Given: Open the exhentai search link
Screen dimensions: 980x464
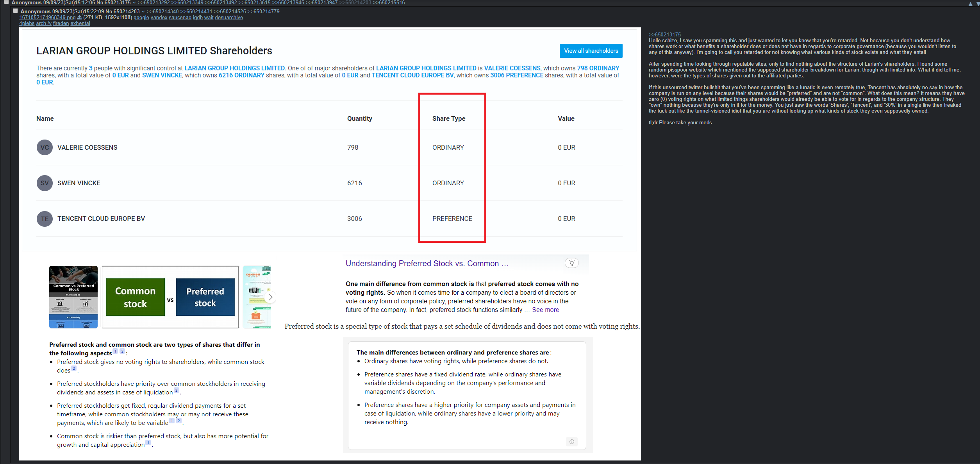Looking at the screenshot, I should (x=80, y=23).
